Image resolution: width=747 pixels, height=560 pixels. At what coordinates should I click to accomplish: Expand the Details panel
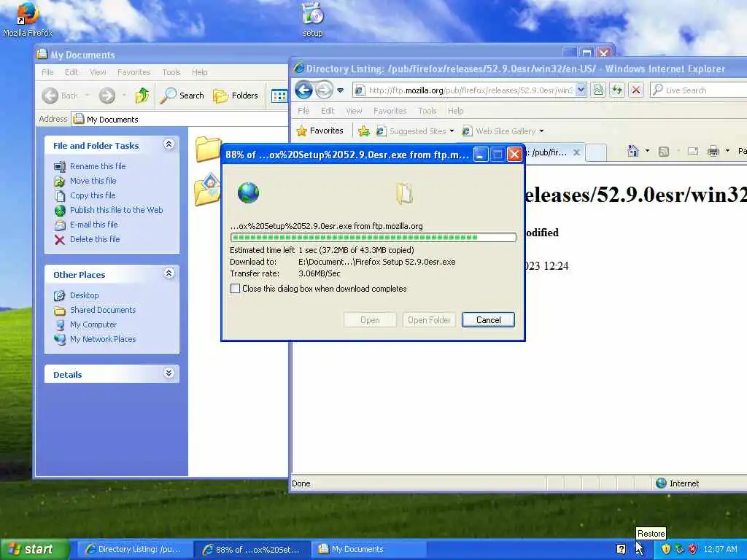[x=169, y=373]
